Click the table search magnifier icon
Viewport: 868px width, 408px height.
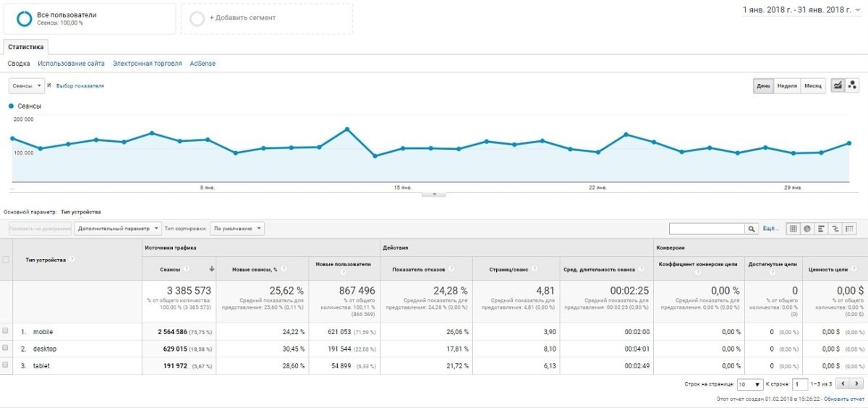click(752, 229)
